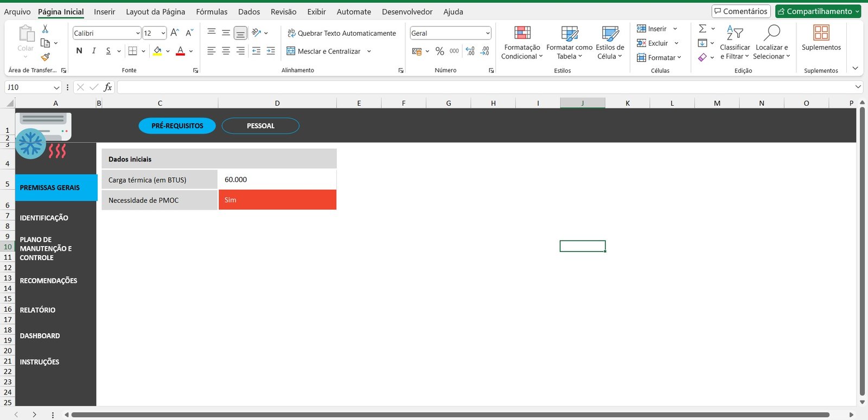Select the Carga térmica value 60.000 cell
Screen dimensions: 868x420
[x=277, y=179]
